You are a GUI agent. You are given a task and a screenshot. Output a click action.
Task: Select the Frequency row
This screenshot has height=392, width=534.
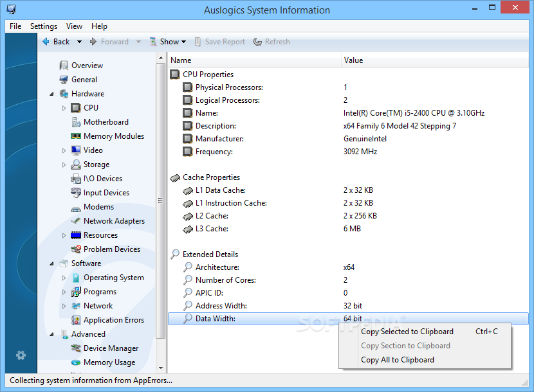(348, 152)
